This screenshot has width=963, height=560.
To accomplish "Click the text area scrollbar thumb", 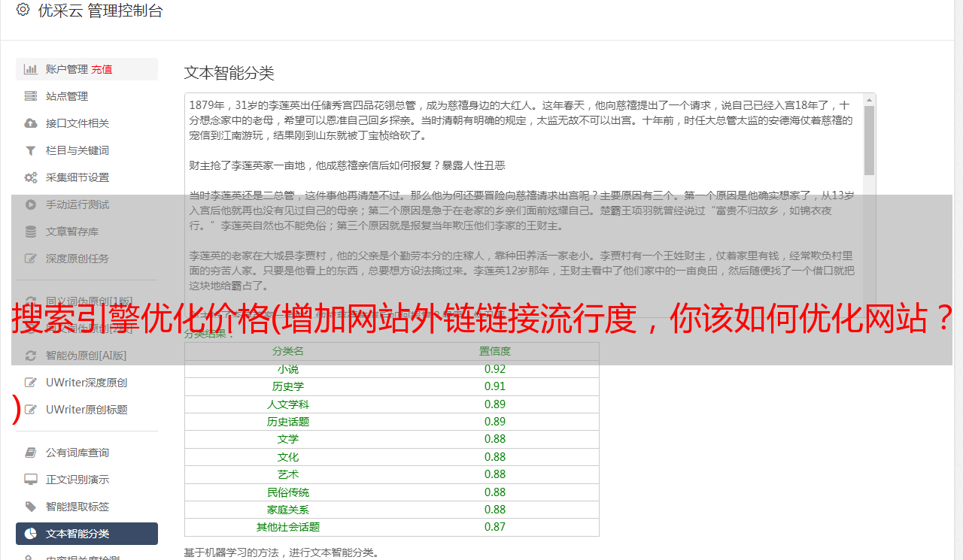I will (x=869, y=140).
